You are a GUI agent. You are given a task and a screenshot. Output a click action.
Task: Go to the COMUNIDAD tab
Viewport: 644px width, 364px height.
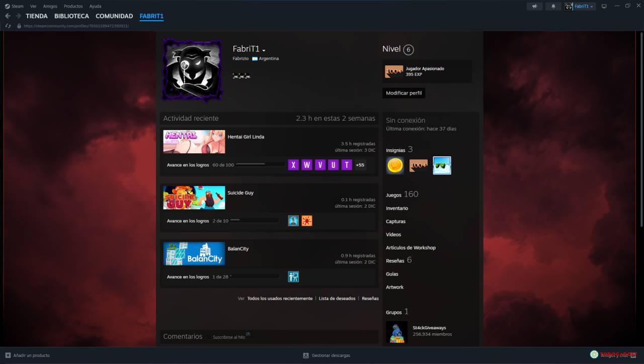point(114,16)
